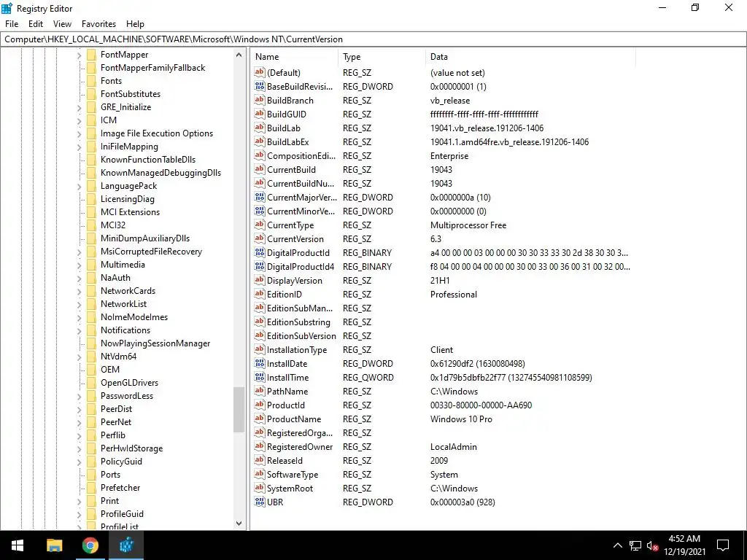
Task: Select the NetworkList key in the tree
Action: pyautogui.click(x=123, y=304)
